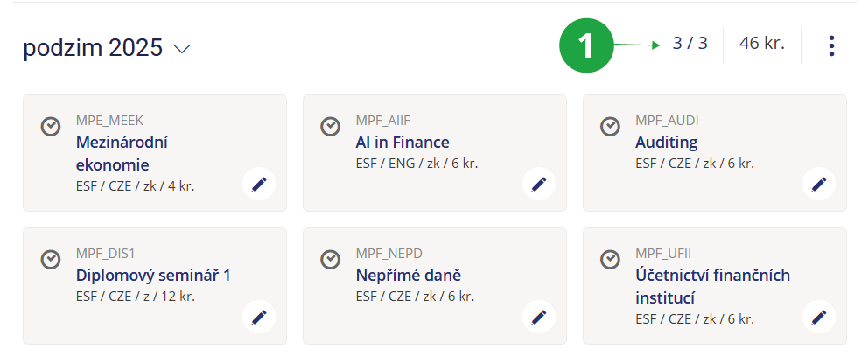Click clock status icon on MPE_MEEK card

coord(51,126)
